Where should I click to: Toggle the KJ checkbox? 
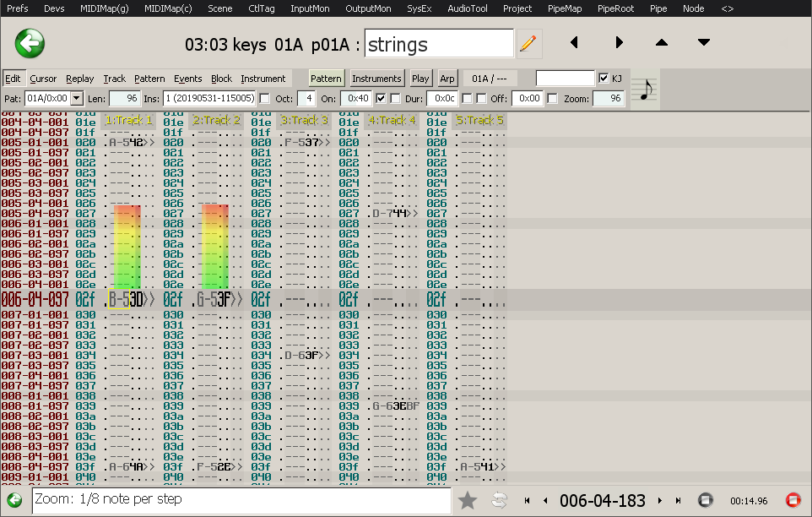coord(604,79)
